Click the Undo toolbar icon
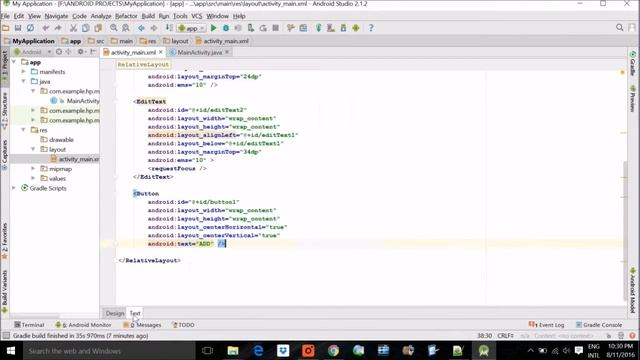 click(45, 28)
